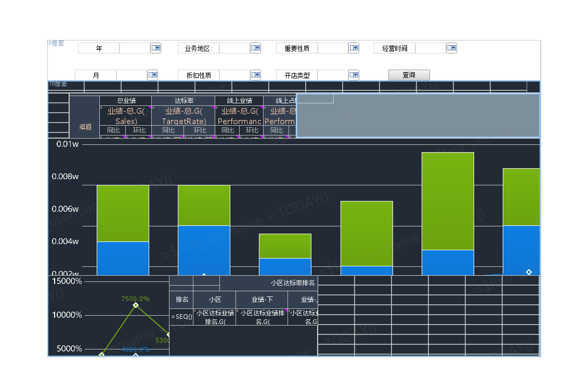
Task: Select the 达标率 header cell
Action: (184, 100)
